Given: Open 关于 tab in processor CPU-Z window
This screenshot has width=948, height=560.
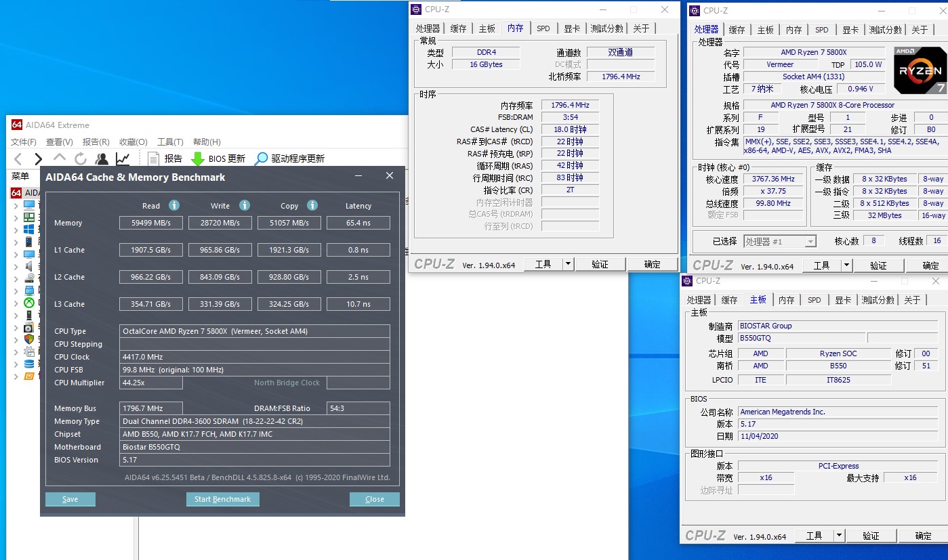Looking at the screenshot, I should (x=920, y=30).
